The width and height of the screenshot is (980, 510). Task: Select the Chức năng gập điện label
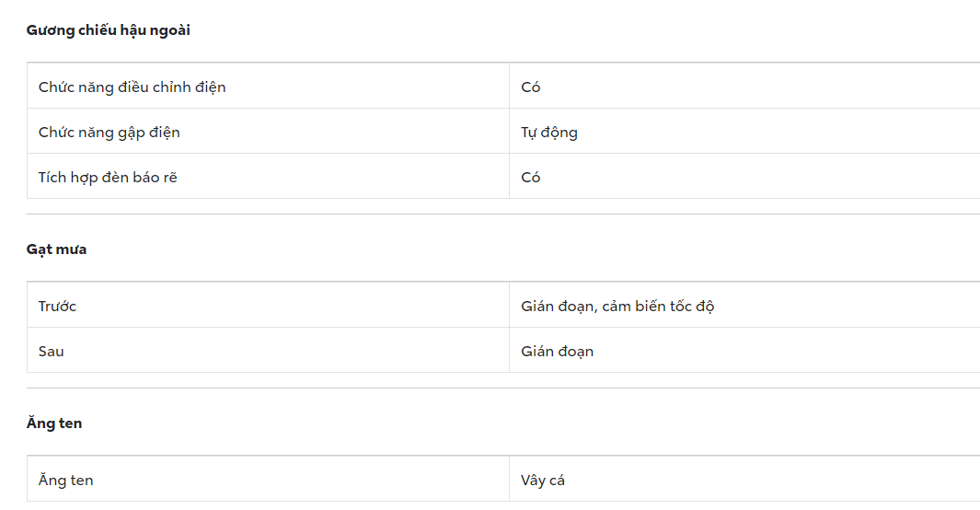coord(109,133)
